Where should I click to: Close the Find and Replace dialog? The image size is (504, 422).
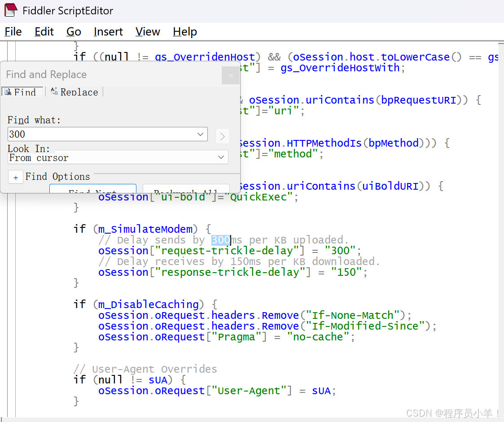point(231,75)
